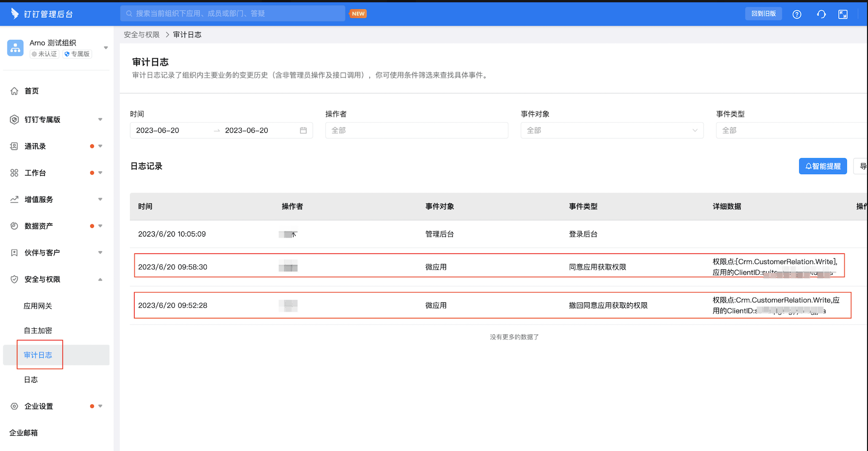Expand the 钉钉专属版 menu arrow
This screenshot has height=451, width=868.
[100, 119]
